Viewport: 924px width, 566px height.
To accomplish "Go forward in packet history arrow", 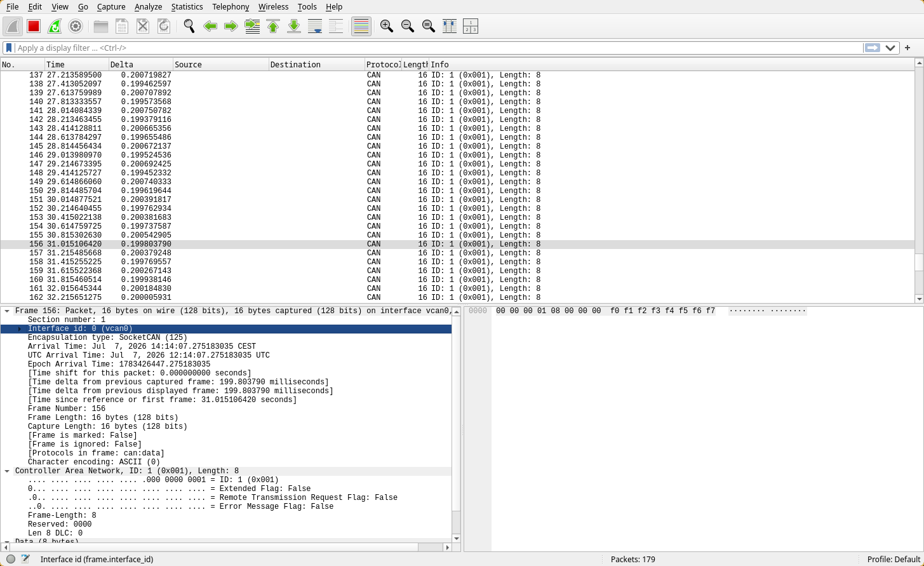I will click(231, 26).
